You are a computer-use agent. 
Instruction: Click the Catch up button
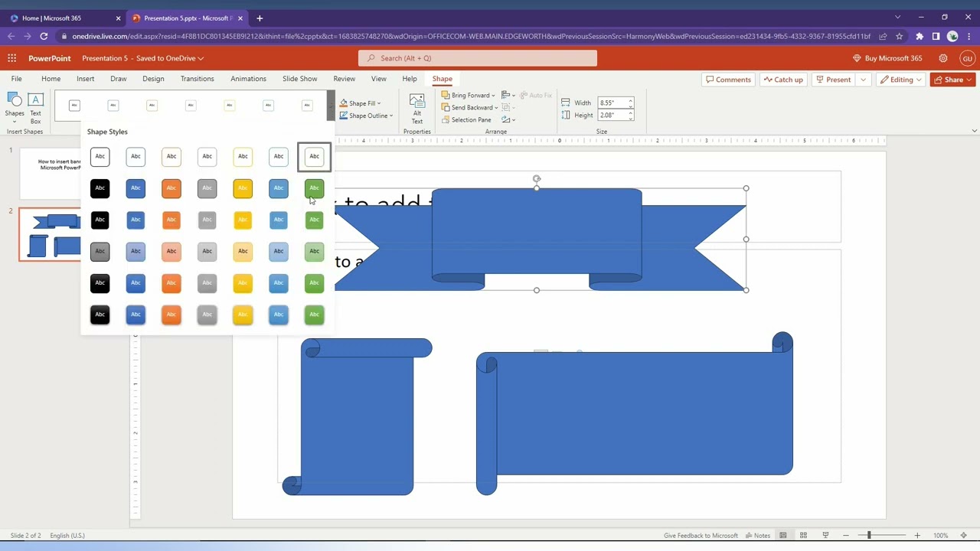pyautogui.click(x=783, y=80)
